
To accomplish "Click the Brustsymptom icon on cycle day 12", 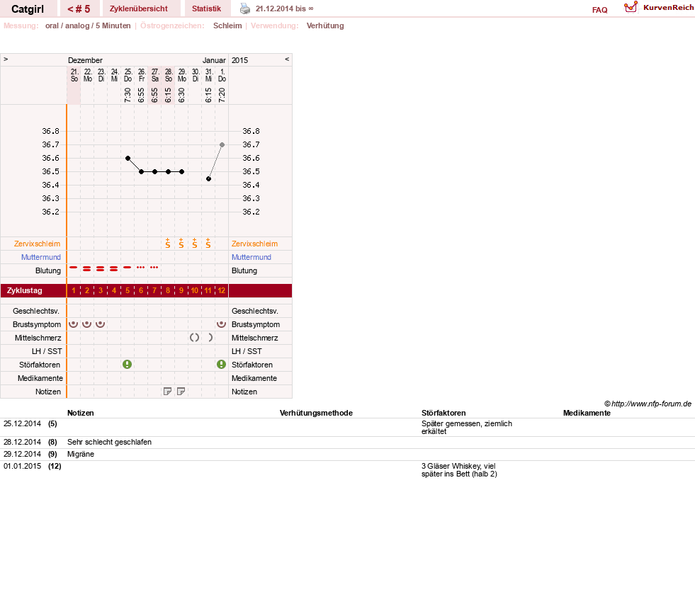I will coord(221,324).
